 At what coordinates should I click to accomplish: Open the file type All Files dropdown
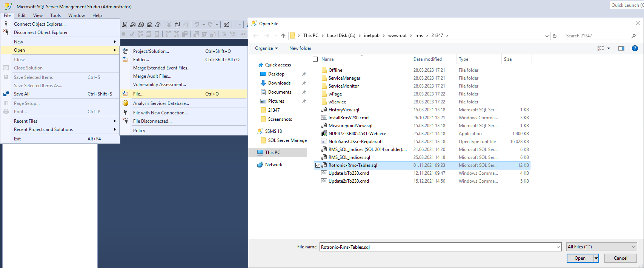(602, 247)
